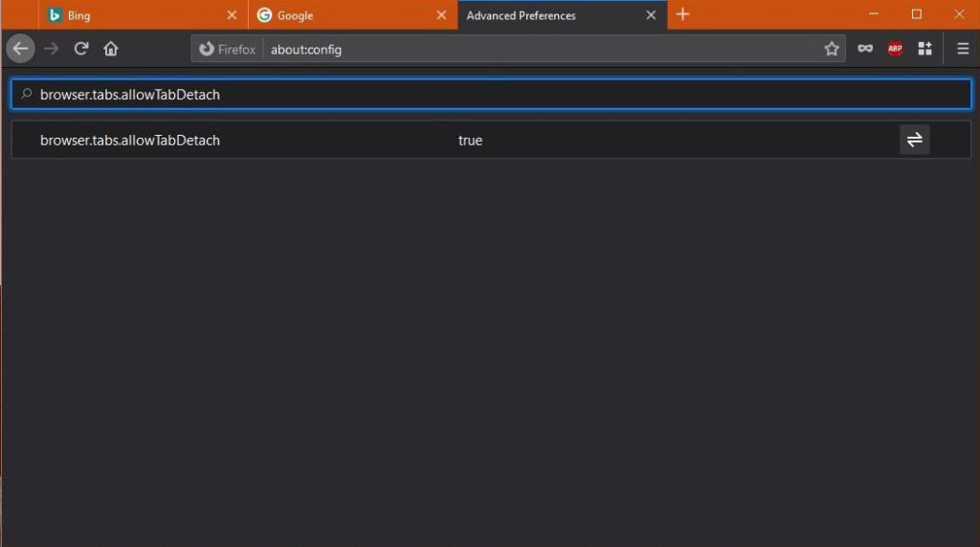Toggle browser.tabs.allowTabDetach value
The image size is (980, 547).
[914, 140]
